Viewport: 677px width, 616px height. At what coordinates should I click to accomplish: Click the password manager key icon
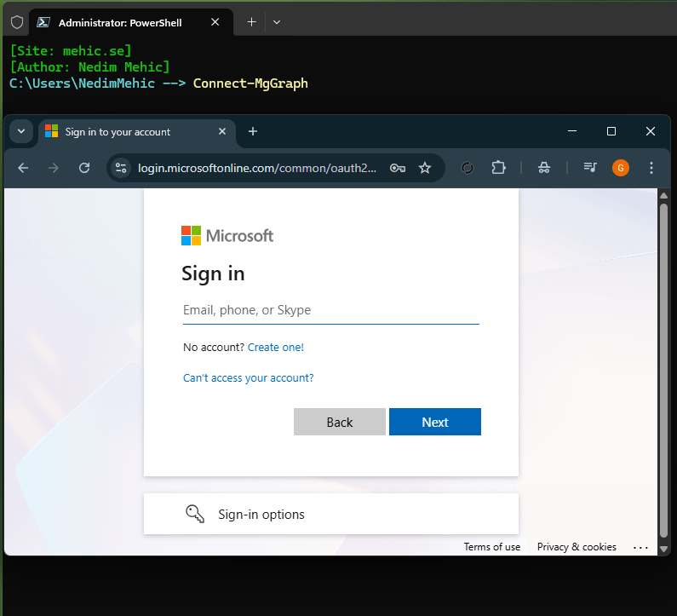(397, 168)
